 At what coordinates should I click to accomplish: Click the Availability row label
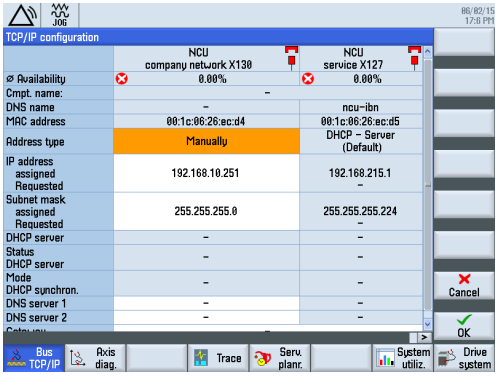(x=36, y=79)
